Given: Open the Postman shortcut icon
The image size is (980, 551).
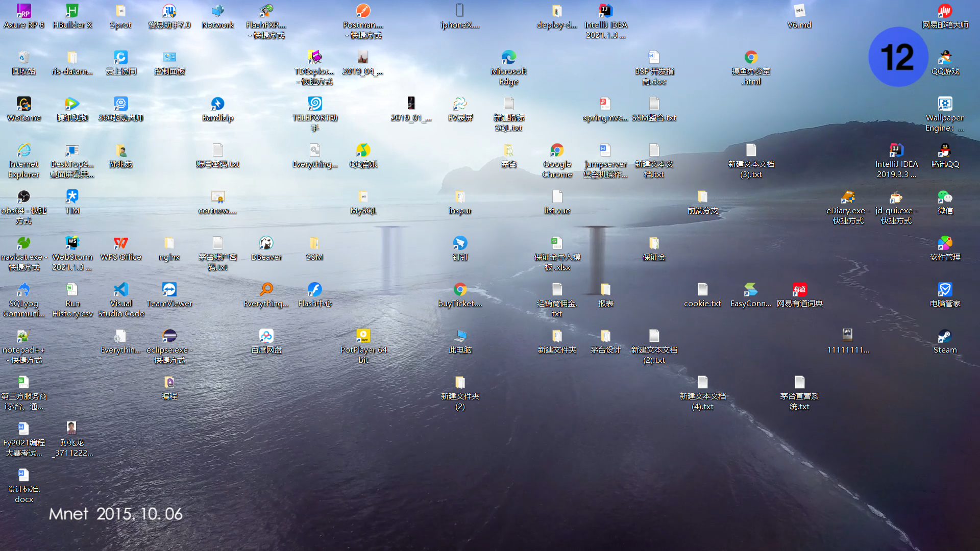Looking at the screenshot, I should 363,21.
